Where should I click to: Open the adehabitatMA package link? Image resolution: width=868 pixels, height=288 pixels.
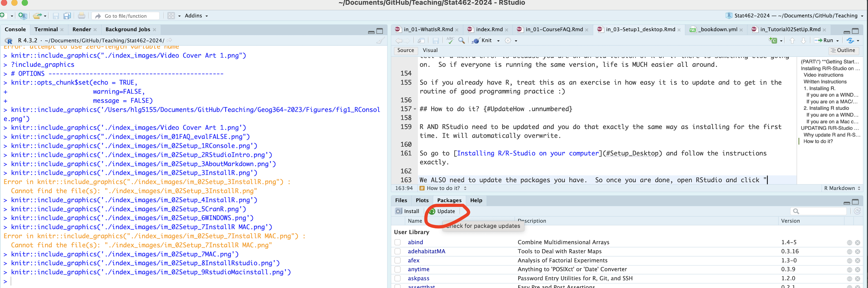click(426, 251)
